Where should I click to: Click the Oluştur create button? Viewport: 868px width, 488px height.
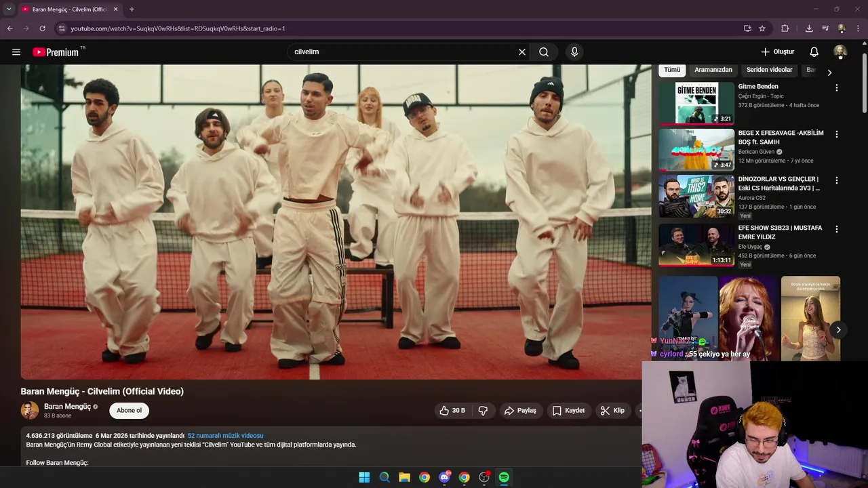pyautogui.click(x=777, y=52)
